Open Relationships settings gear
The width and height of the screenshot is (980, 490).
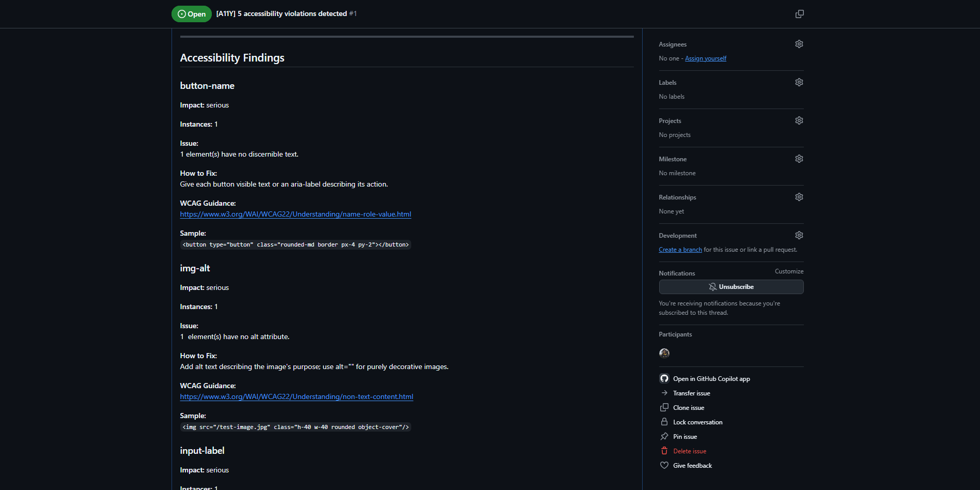[x=799, y=197]
